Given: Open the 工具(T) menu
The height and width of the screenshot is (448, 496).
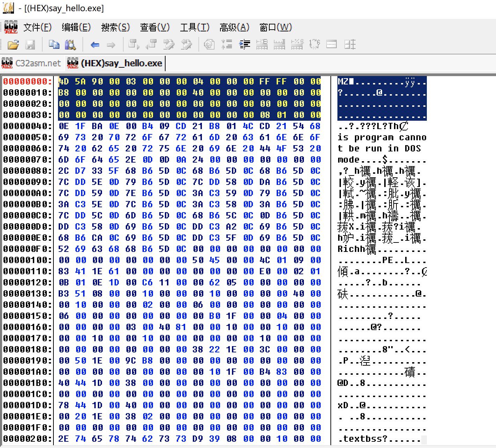Looking at the screenshot, I should click(x=195, y=27).
